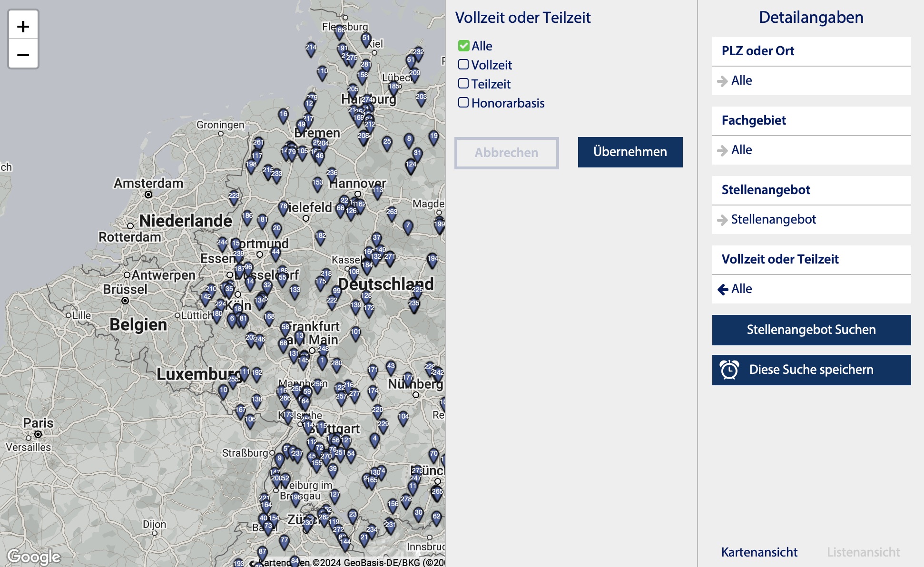Click the alarm clock save-search icon
924x567 pixels.
click(729, 370)
